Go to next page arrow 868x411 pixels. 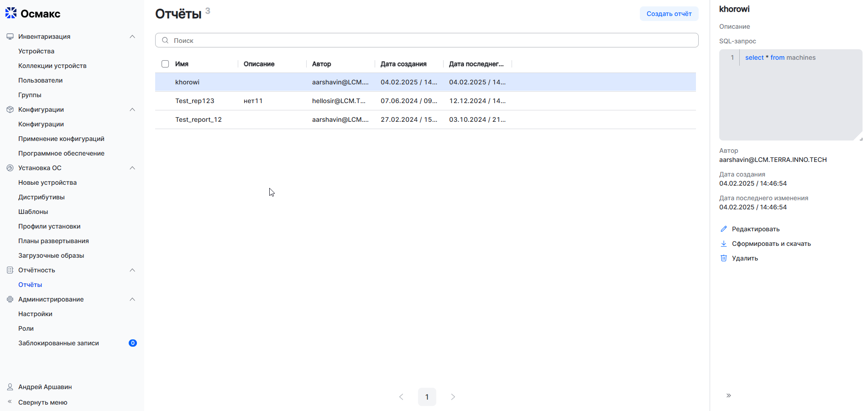[x=453, y=397]
